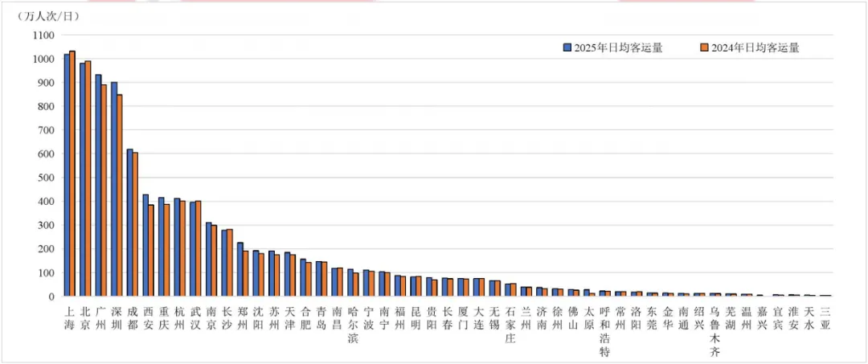868x364 pixels.
Task: Click the y-axis value 1000
Action: (43, 59)
